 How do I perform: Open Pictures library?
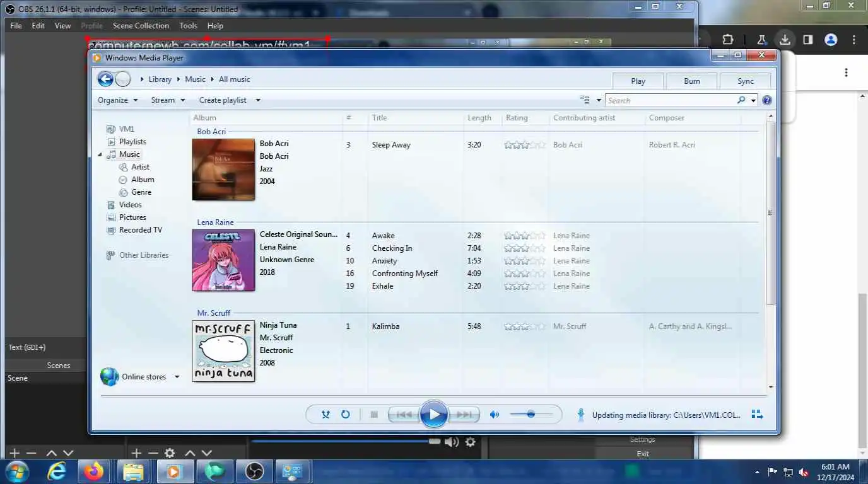tap(132, 217)
